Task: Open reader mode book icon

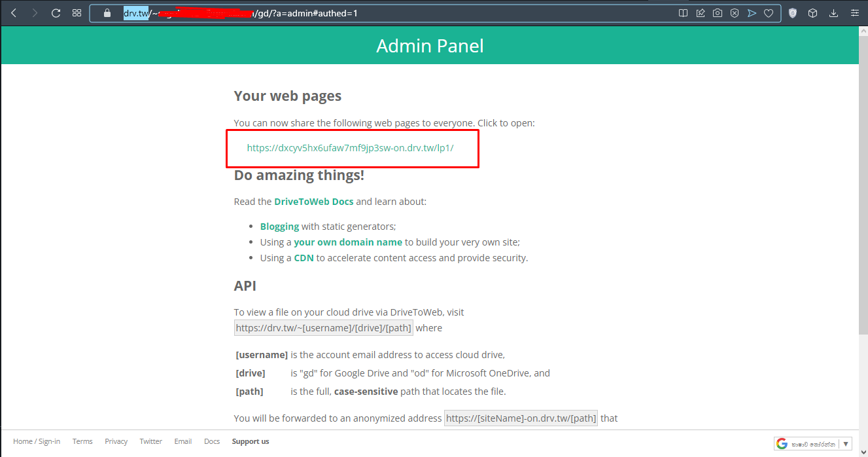Action: 683,13
